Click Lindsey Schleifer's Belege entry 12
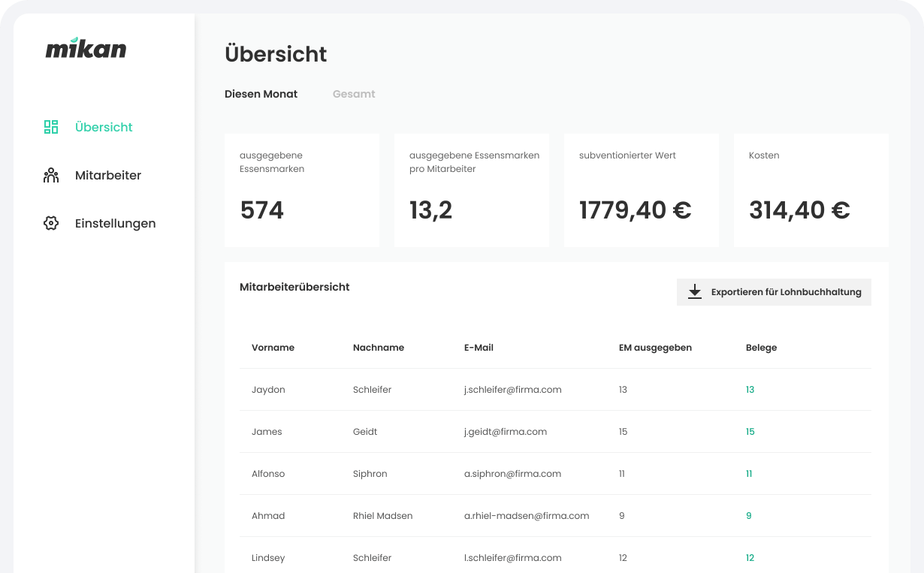Screen dimensions: 924x573 tap(749, 558)
